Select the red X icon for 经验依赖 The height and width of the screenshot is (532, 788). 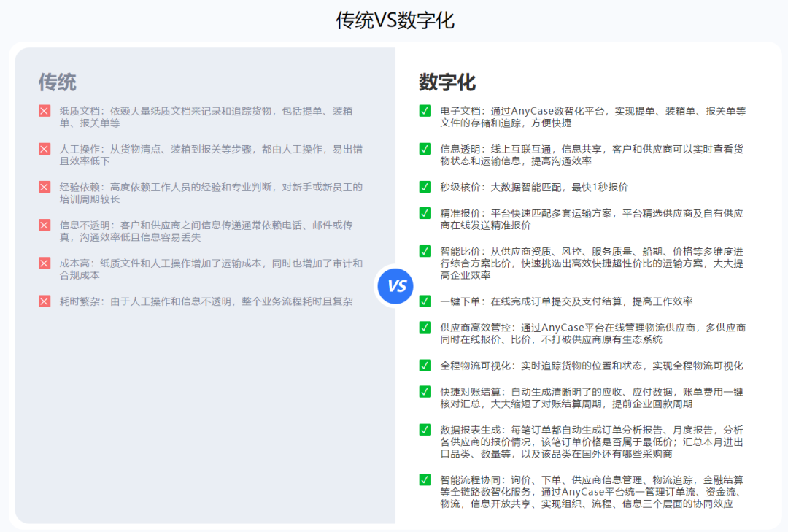coord(45,187)
